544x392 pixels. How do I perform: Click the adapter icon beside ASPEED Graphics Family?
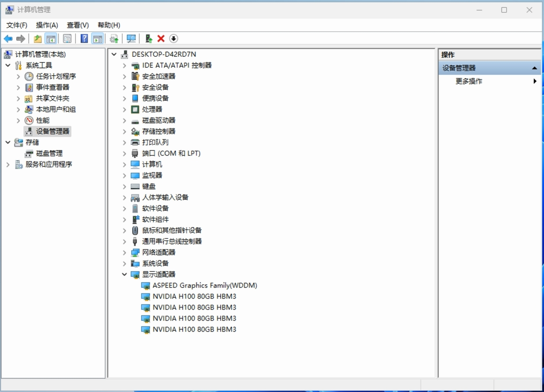(x=146, y=286)
